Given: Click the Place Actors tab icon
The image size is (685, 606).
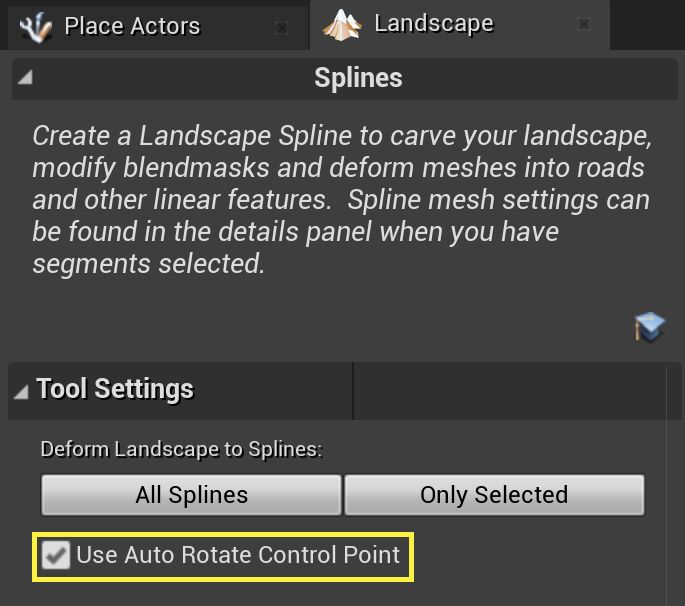Looking at the screenshot, I should point(36,27).
